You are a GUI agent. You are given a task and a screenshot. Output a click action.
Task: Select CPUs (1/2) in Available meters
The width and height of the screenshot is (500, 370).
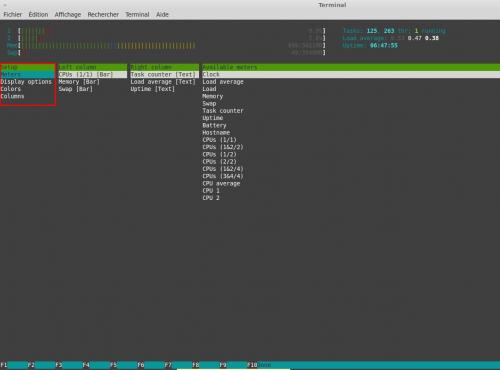tap(219, 155)
